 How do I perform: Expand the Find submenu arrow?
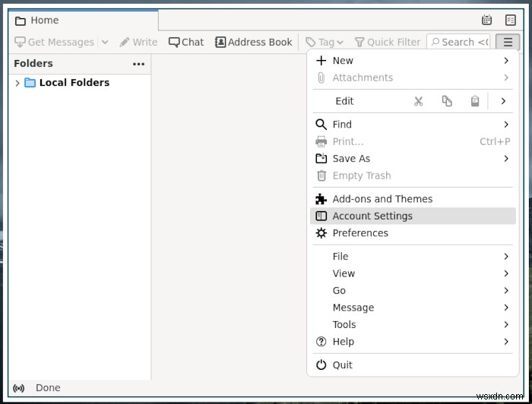(506, 125)
